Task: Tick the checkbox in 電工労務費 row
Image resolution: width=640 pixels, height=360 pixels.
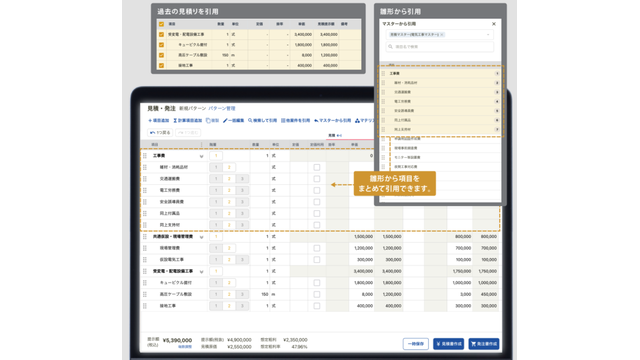Action: point(317,190)
